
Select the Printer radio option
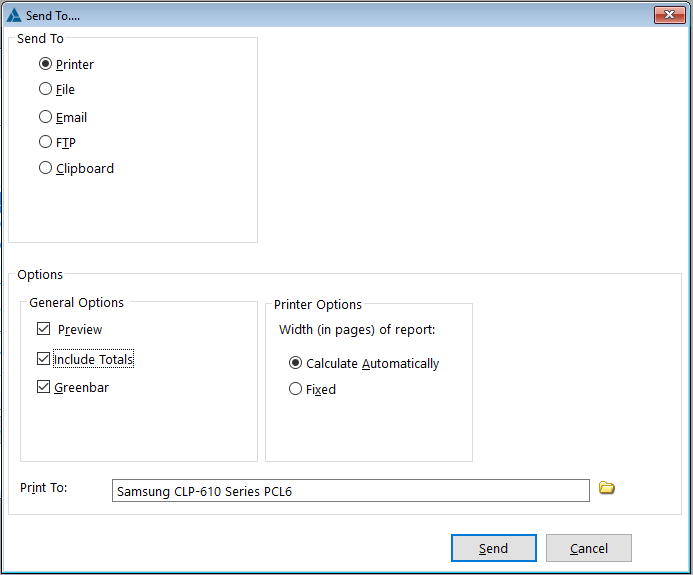pos(46,64)
